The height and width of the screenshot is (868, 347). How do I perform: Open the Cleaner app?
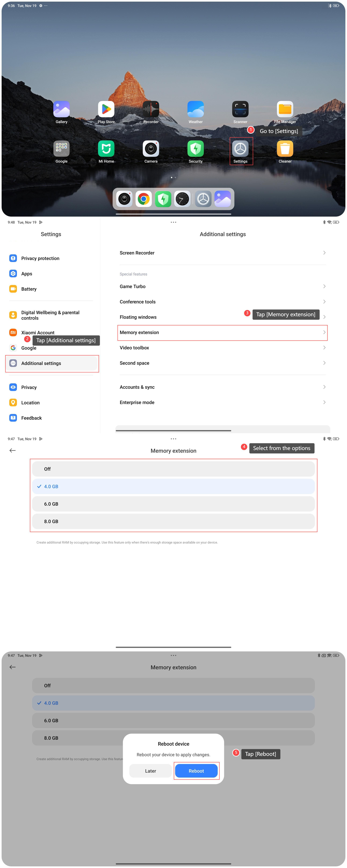285,149
